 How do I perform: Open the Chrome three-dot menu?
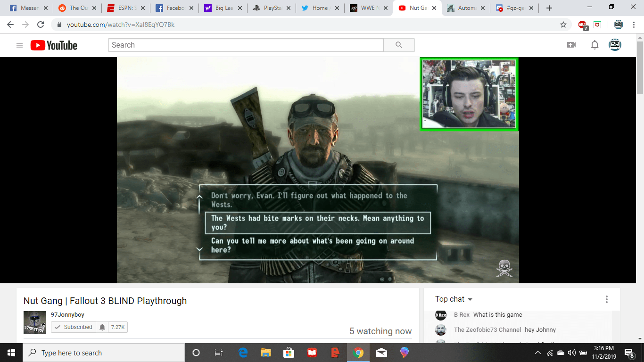tap(634, 25)
